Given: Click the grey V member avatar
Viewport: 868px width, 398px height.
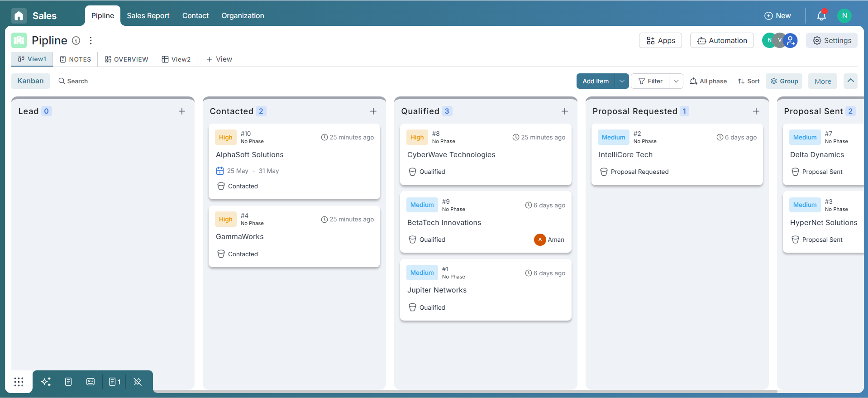Looking at the screenshot, I should tap(779, 40).
